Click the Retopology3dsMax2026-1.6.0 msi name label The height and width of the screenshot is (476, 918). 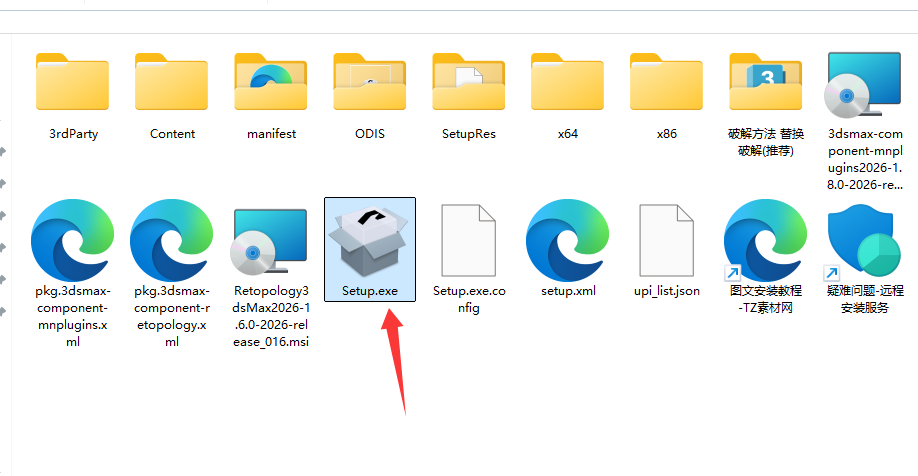pyautogui.click(x=270, y=316)
